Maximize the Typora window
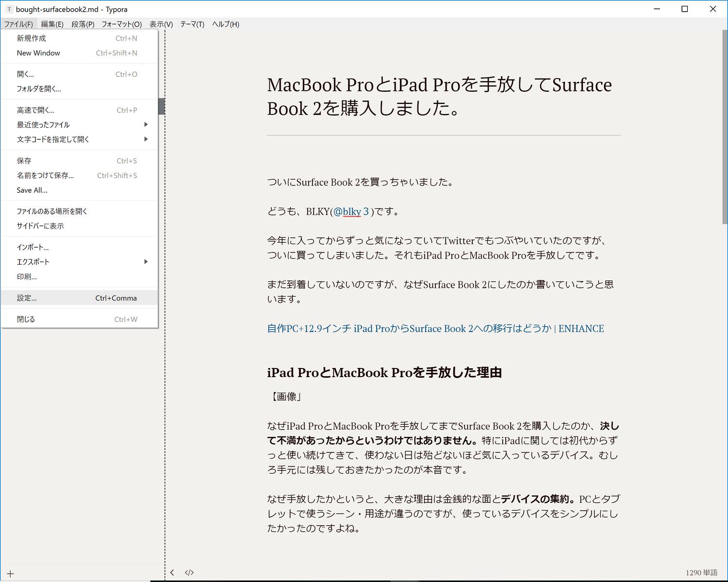The image size is (728, 582). 685,9
